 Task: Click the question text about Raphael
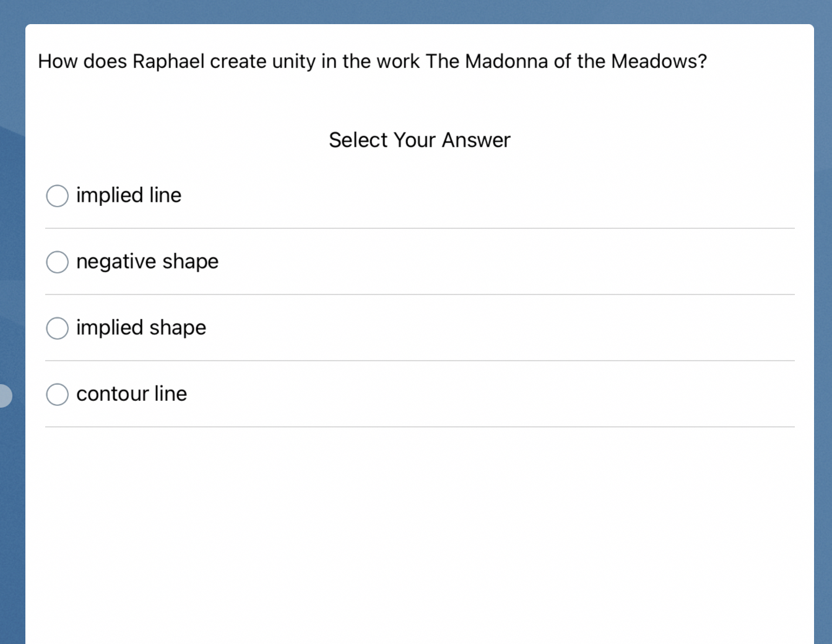(x=371, y=61)
